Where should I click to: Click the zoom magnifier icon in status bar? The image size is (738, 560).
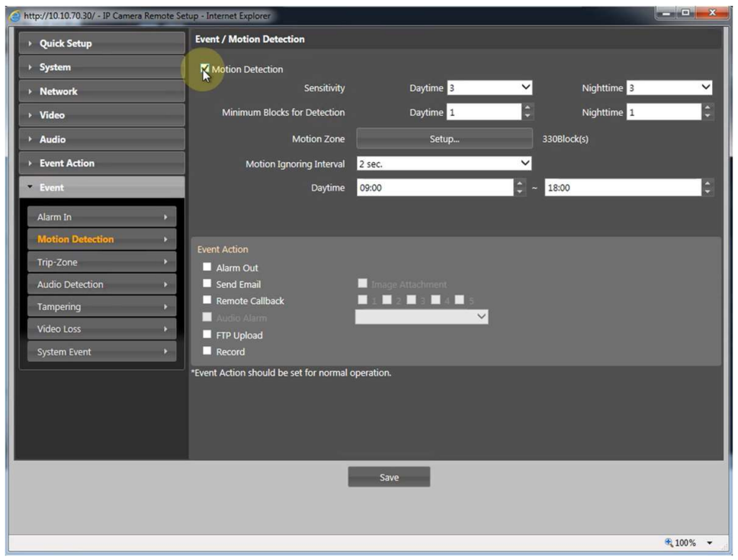pyautogui.click(x=669, y=542)
